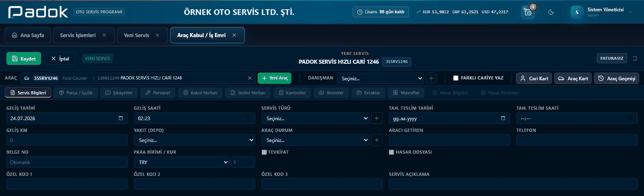The height and width of the screenshot is (196, 644).
Task: Open clock picker for Geliş Saati
Action: click(x=248, y=118)
